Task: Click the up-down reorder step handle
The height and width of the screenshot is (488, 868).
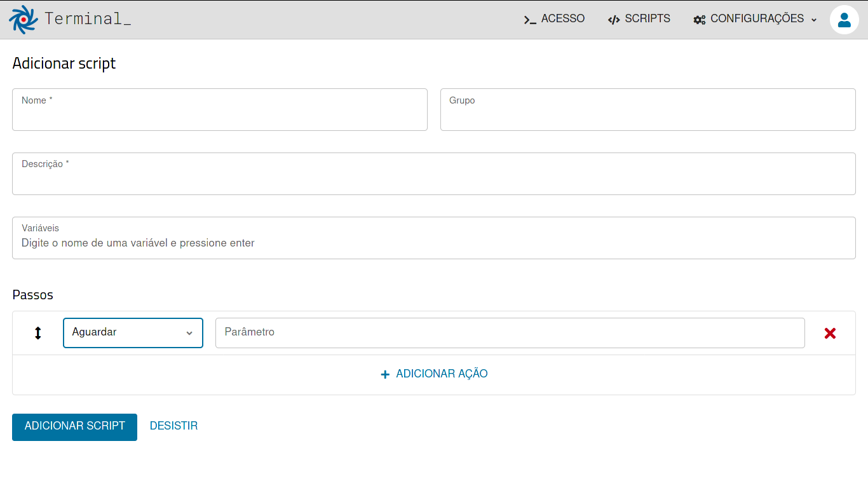Action: (37, 333)
